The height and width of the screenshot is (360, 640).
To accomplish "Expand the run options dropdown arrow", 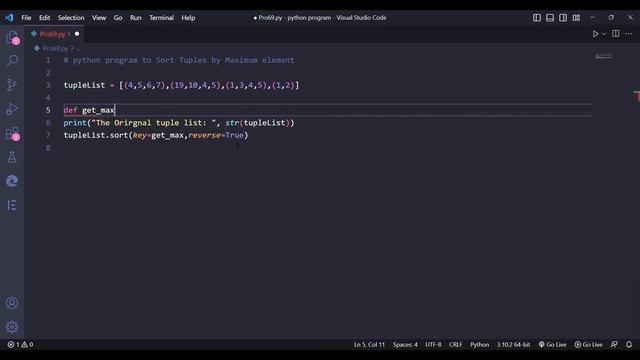I will click(604, 34).
